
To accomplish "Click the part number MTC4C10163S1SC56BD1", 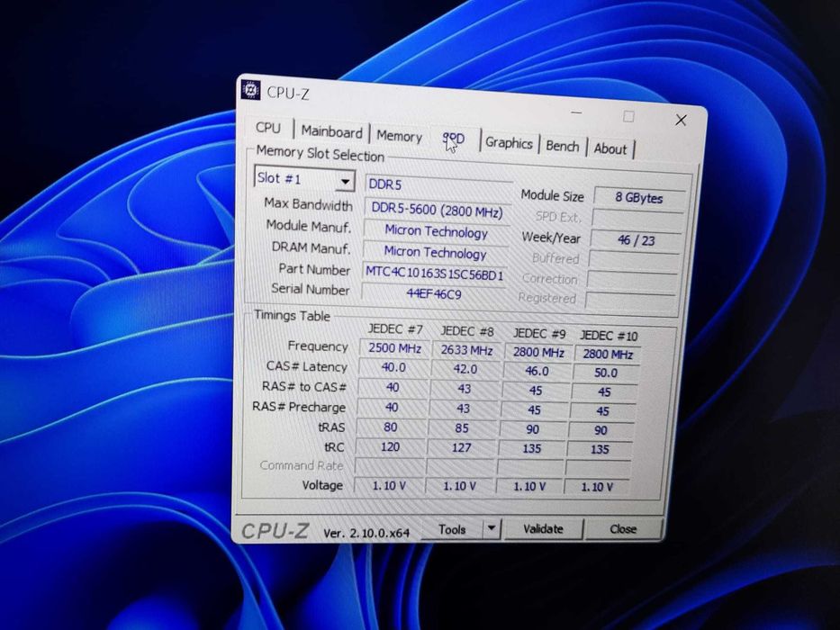I will click(435, 274).
